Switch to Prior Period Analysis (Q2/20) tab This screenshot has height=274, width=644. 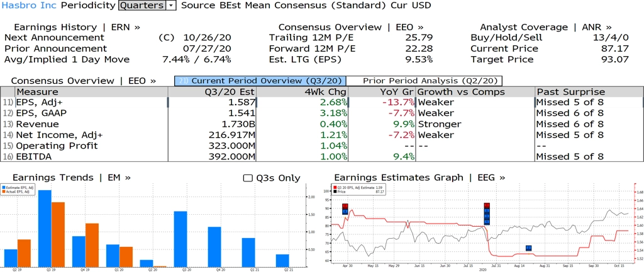pos(425,81)
